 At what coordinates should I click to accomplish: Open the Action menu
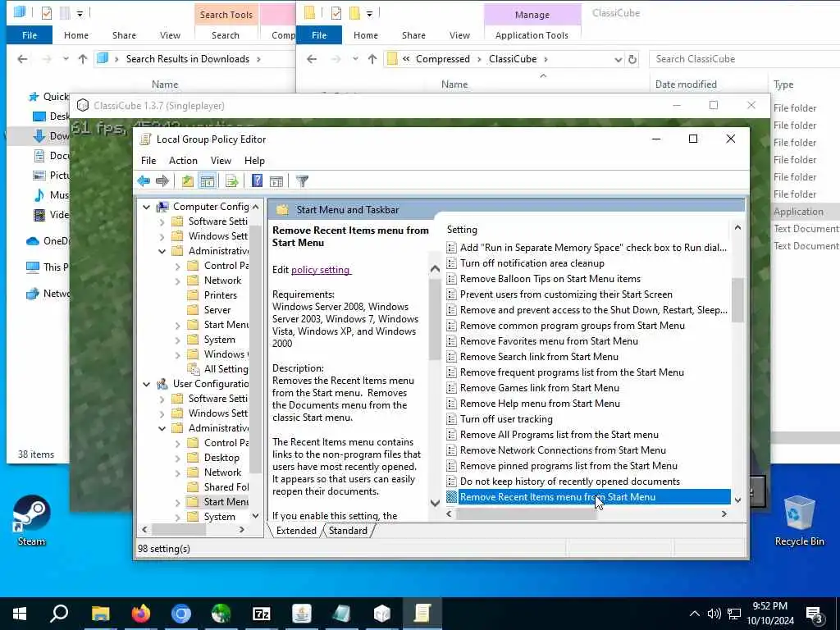pos(183,161)
